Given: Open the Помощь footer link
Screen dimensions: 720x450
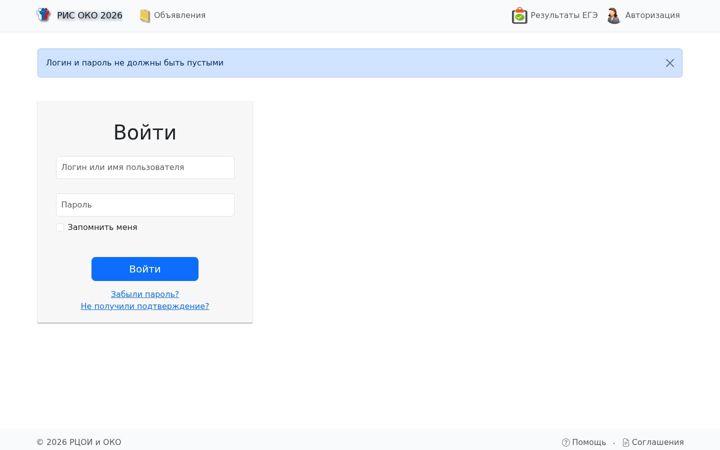Looking at the screenshot, I should (589, 442).
